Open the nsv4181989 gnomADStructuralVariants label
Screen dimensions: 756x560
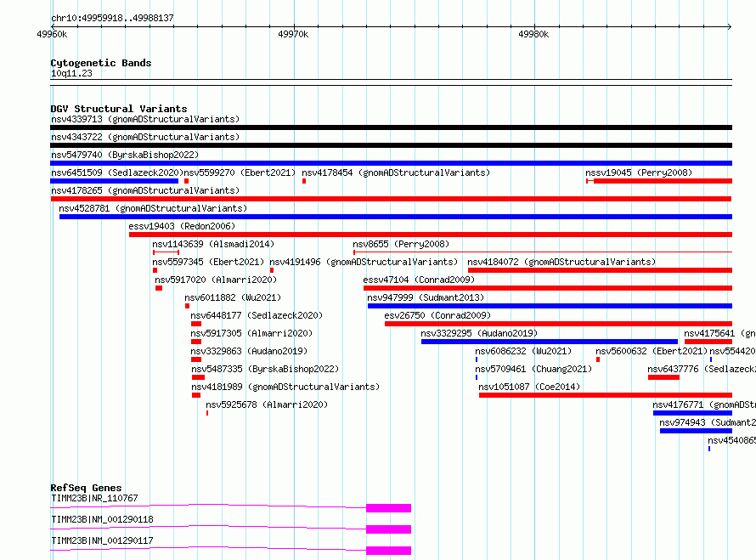[285, 387]
